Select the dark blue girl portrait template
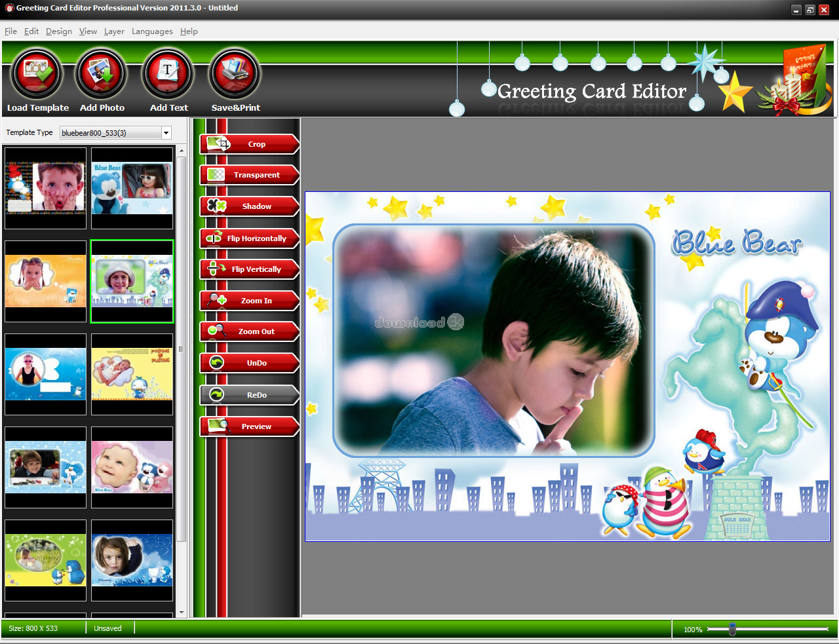The width and height of the screenshot is (839, 644). click(132, 560)
